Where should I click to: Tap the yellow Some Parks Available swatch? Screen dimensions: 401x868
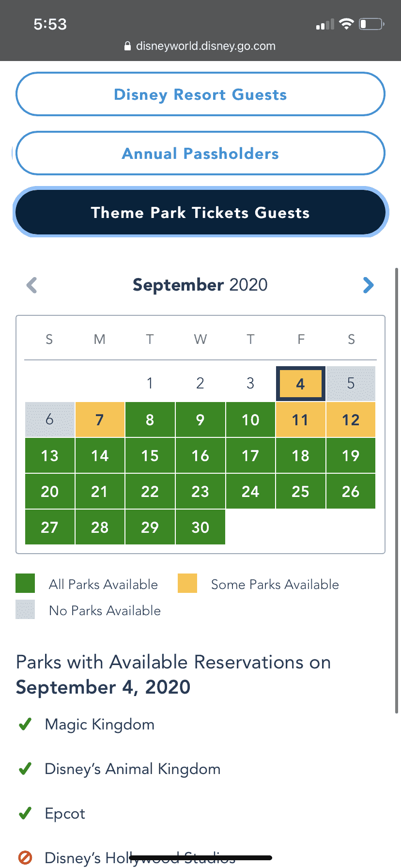(187, 583)
